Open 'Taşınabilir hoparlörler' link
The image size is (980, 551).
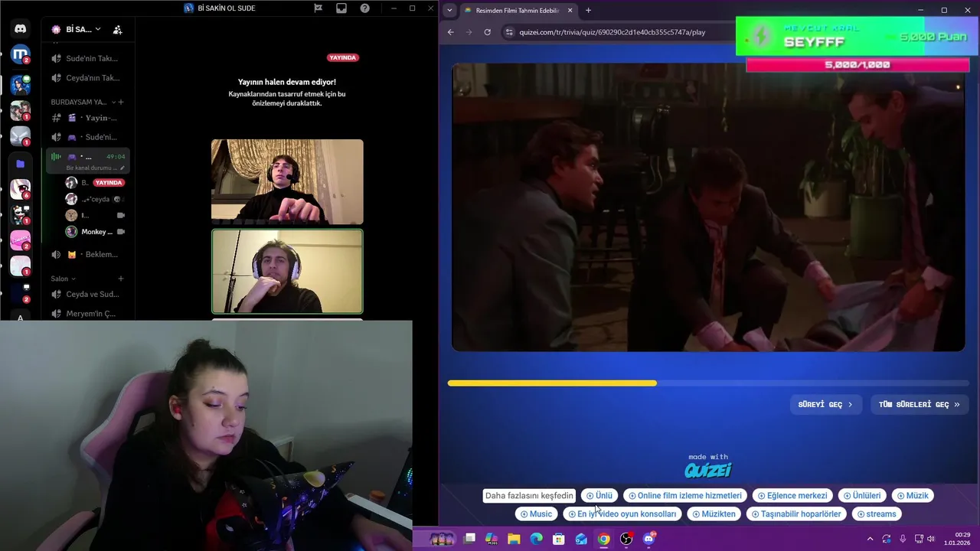796,514
